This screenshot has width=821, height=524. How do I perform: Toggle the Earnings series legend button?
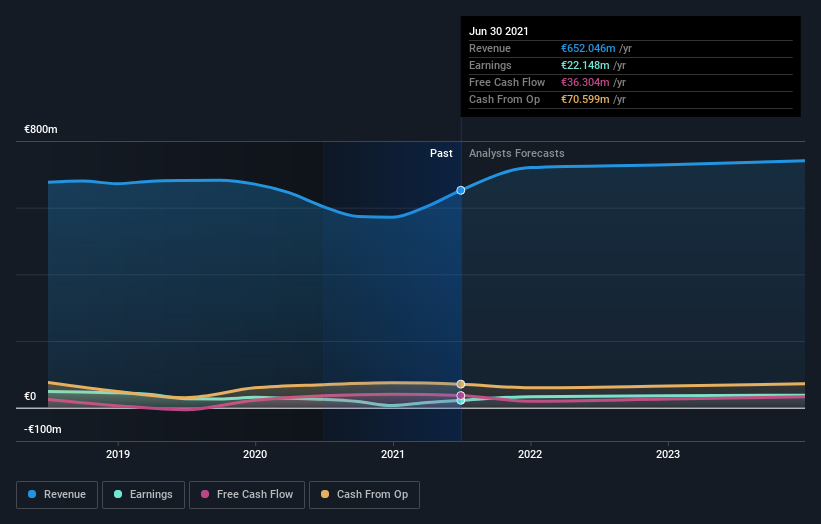(143, 495)
